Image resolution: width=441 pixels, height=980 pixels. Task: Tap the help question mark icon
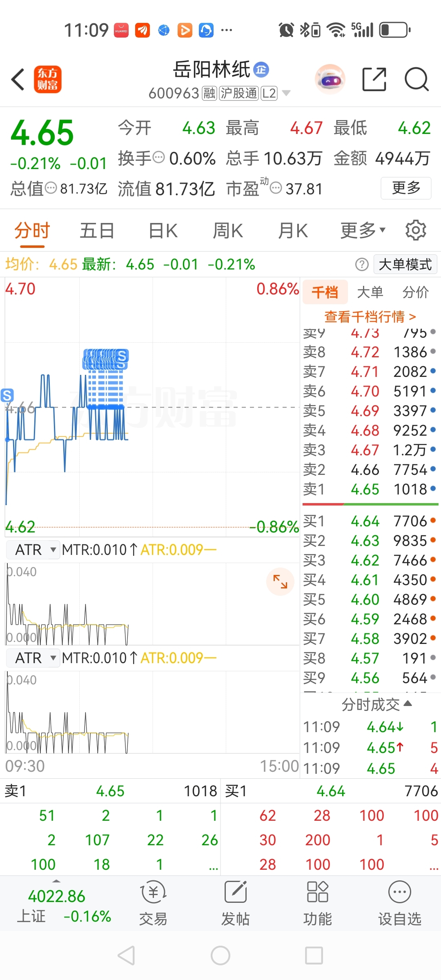[362, 265]
